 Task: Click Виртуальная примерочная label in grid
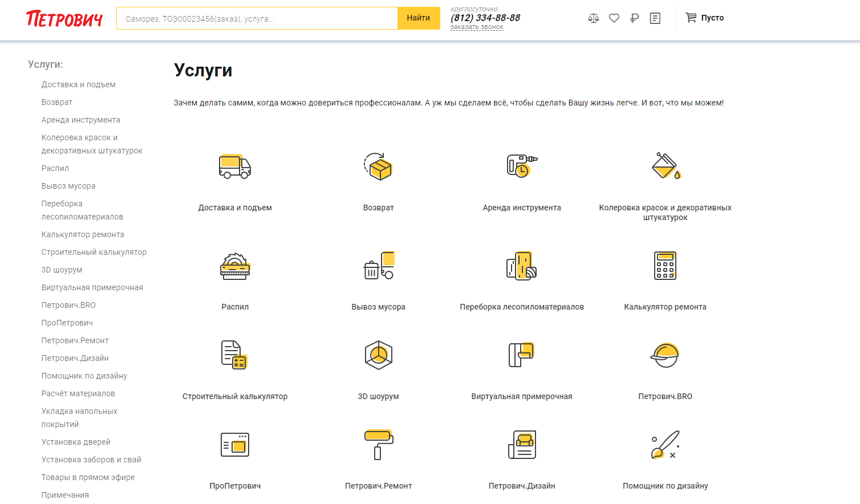pyautogui.click(x=522, y=396)
